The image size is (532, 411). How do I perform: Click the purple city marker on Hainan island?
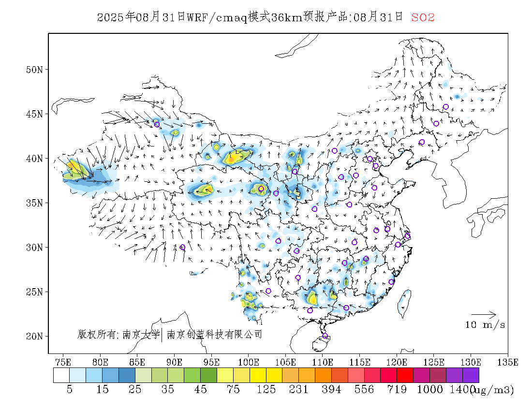coord(325,336)
